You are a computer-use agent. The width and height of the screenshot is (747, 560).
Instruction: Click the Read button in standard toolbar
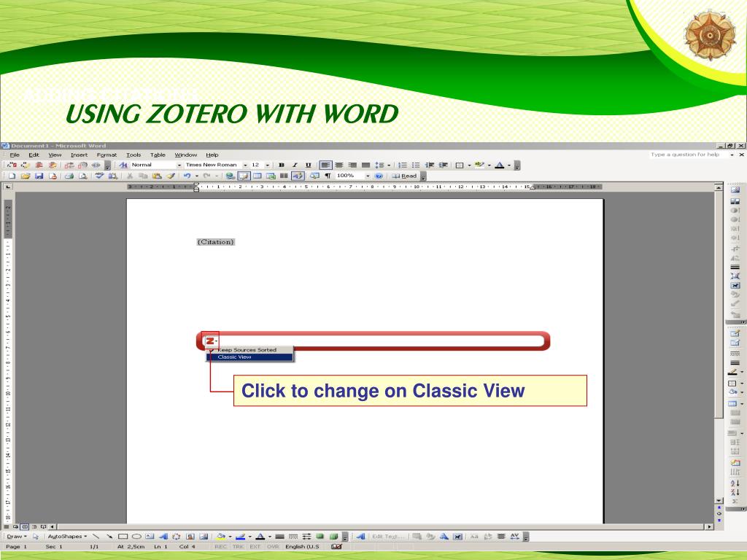(404, 176)
